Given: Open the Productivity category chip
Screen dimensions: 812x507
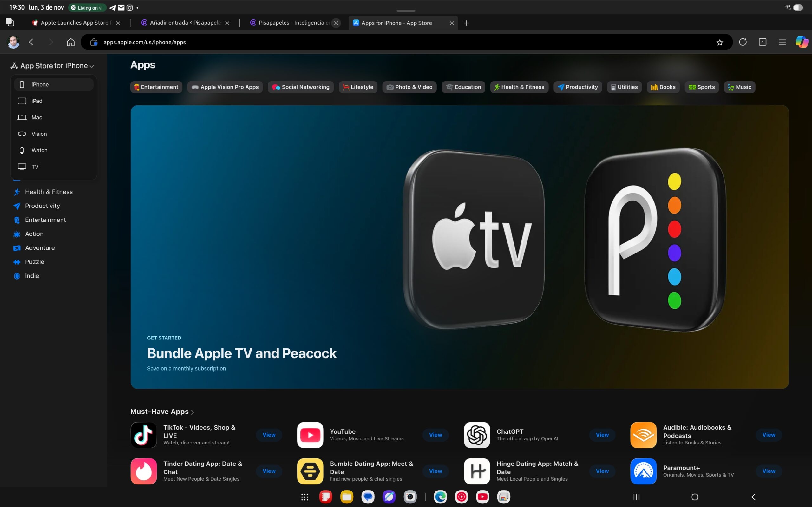Looking at the screenshot, I should point(578,87).
